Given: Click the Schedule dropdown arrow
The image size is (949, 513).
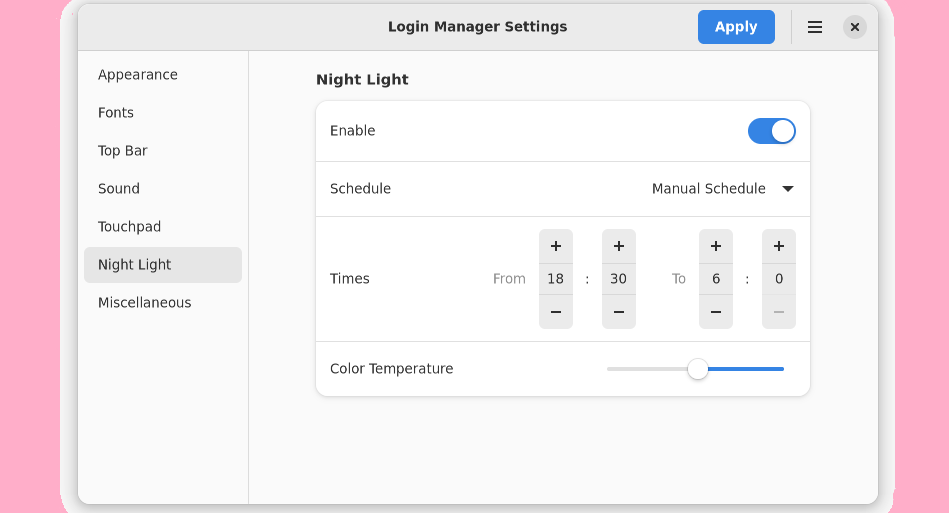Looking at the screenshot, I should click(x=787, y=189).
